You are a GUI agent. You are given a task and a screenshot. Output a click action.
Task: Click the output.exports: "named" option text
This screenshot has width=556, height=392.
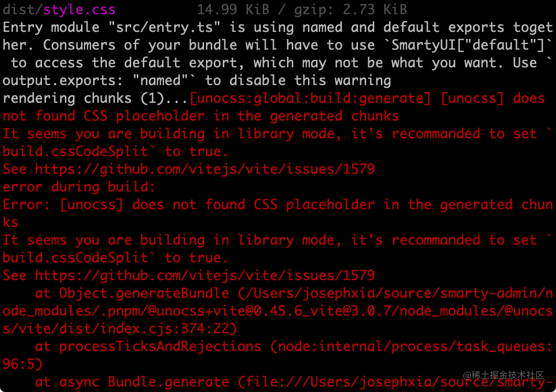point(101,81)
